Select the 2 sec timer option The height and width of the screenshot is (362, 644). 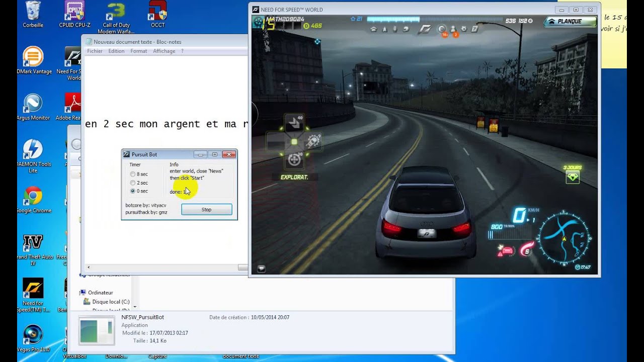pyautogui.click(x=139, y=183)
